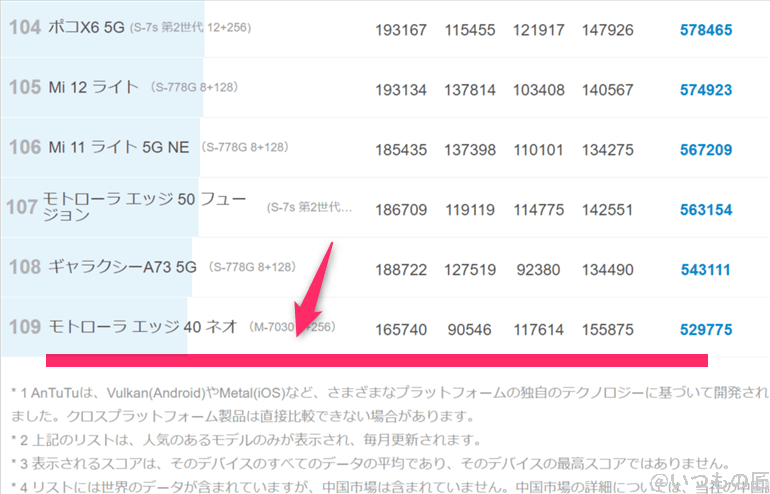Click footnote *1 first line about AnTuTu Vulkan and Metal
Image resolution: width=770 pixels, height=494 pixels.
click(x=390, y=393)
